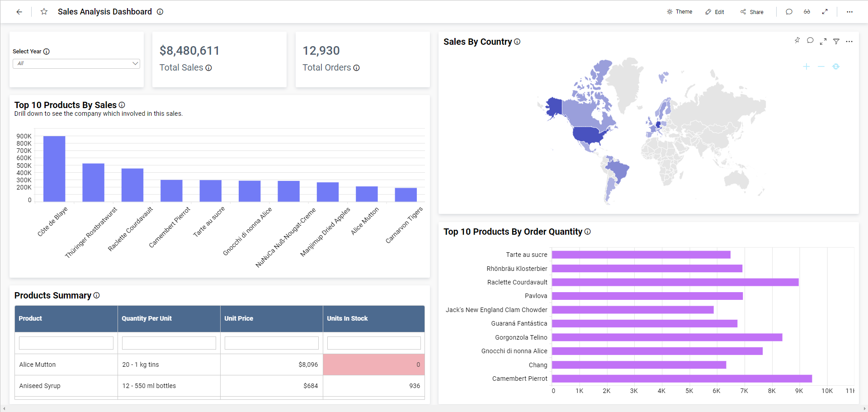Click the Thüringer Rostbratwurst sales bar
The width and height of the screenshot is (868, 412).
[x=93, y=182]
